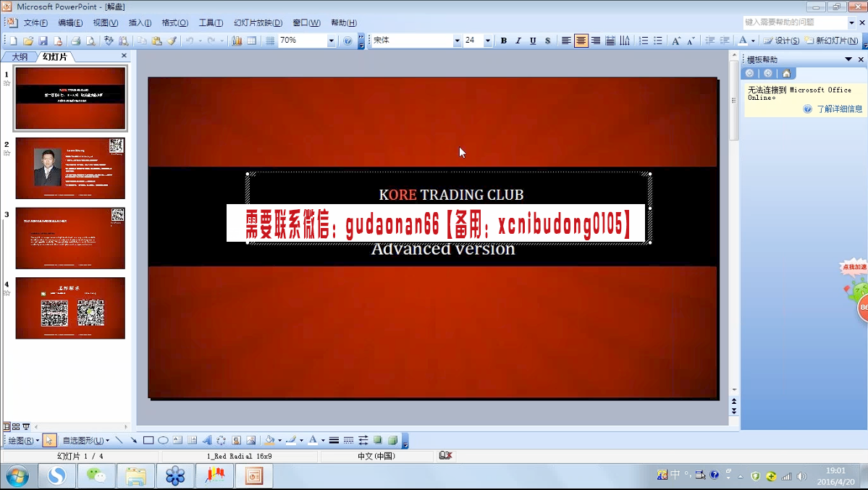The height and width of the screenshot is (490, 868).
Task: Insert a diagram or organization chart
Action: tap(222, 440)
